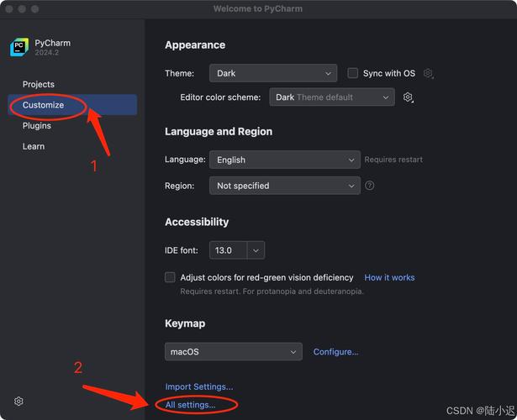The width and height of the screenshot is (517, 420).
Task: Open the All settings link
Action: pyautogui.click(x=191, y=405)
